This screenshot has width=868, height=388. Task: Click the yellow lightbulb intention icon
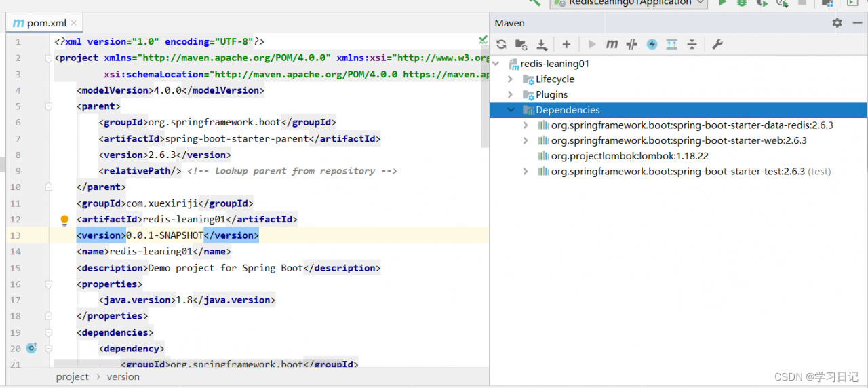pyautogui.click(x=64, y=220)
